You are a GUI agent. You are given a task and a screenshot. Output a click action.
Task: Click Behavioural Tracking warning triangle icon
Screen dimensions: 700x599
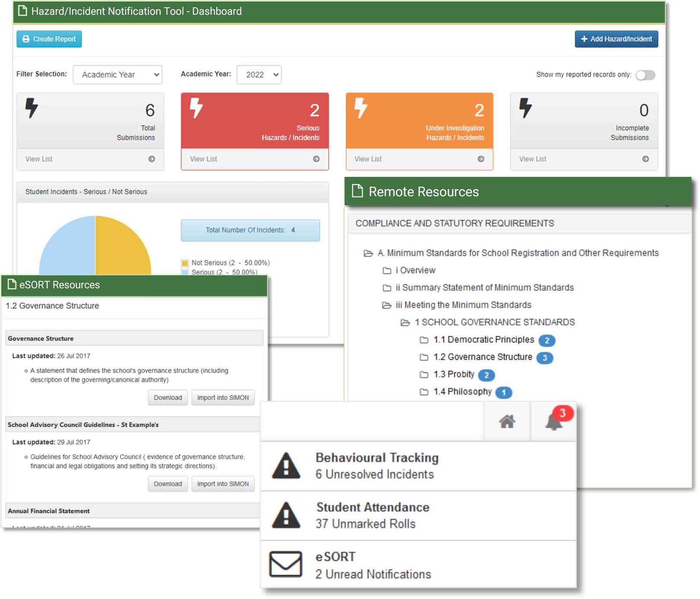[x=286, y=466]
